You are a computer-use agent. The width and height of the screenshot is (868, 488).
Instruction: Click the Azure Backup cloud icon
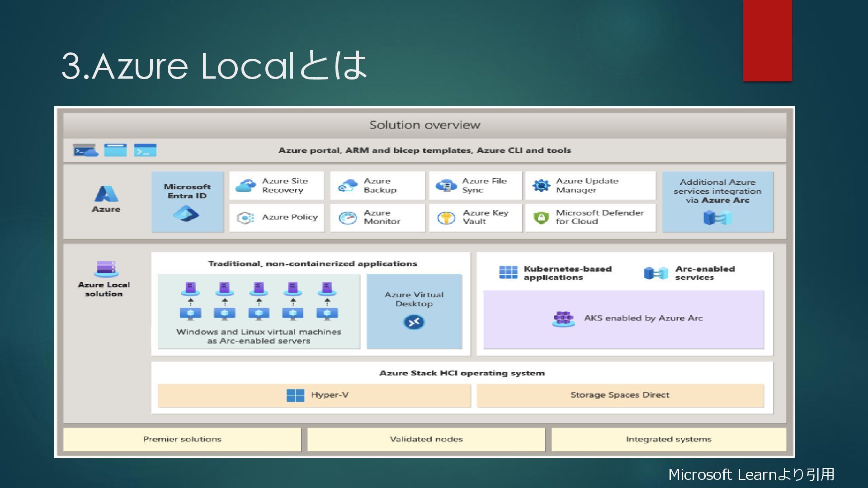348,185
